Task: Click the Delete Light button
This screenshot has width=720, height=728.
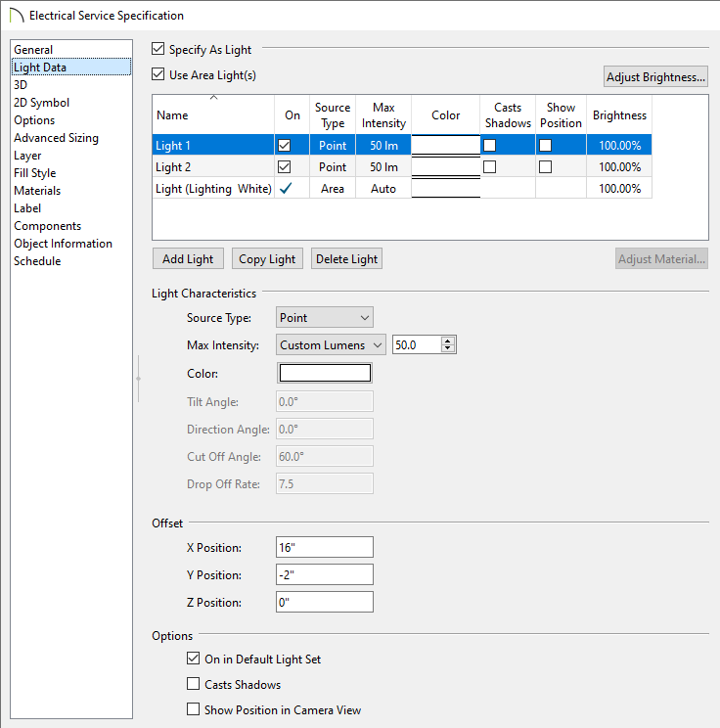Action: [346, 258]
